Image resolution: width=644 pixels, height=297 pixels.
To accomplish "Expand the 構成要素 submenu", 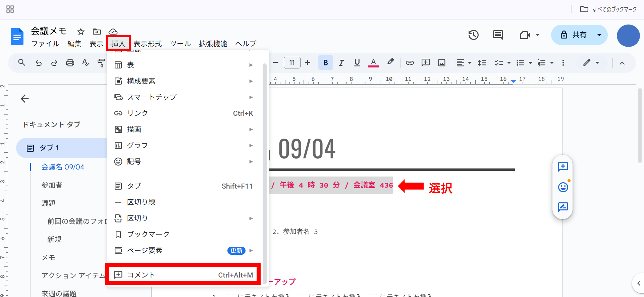I will click(184, 81).
